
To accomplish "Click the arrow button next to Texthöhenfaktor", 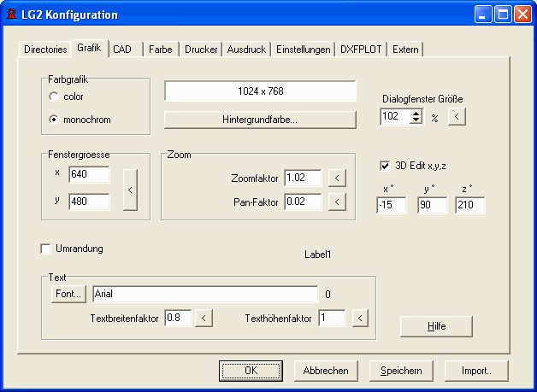I will (359, 319).
